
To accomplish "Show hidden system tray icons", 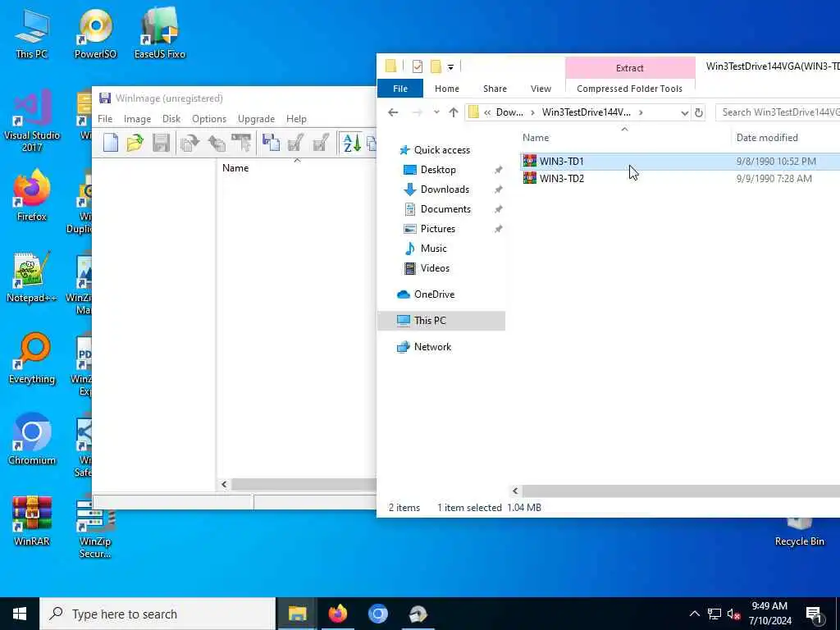I will click(x=694, y=614).
